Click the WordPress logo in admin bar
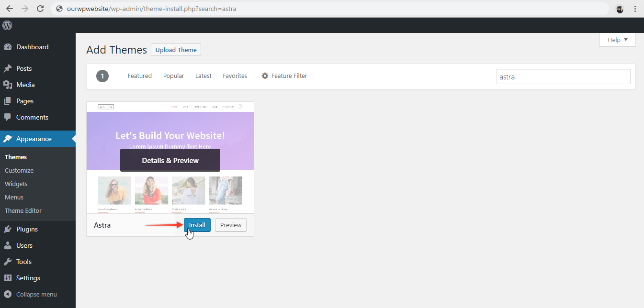Screen dimensions: 644x308 point(7,25)
